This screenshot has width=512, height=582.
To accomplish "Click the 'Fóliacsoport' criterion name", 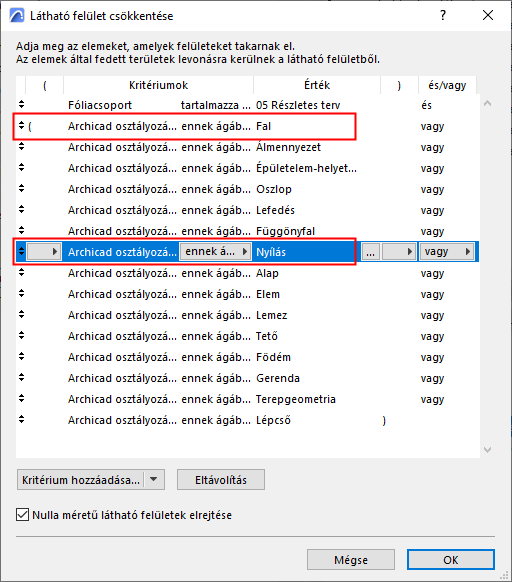I will (x=100, y=105).
